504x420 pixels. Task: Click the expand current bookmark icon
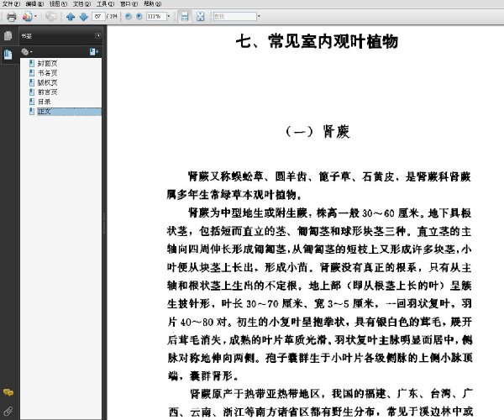[94, 51]
